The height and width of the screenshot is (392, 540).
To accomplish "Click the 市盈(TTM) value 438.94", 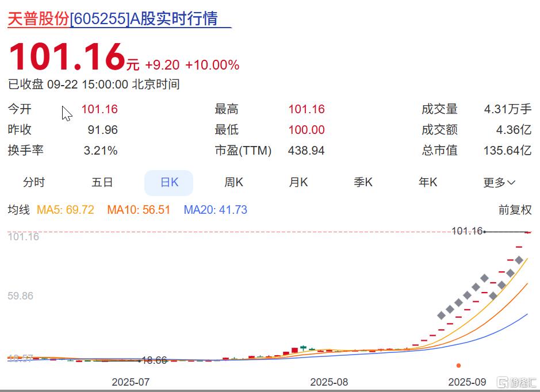I will coord(306,151).
